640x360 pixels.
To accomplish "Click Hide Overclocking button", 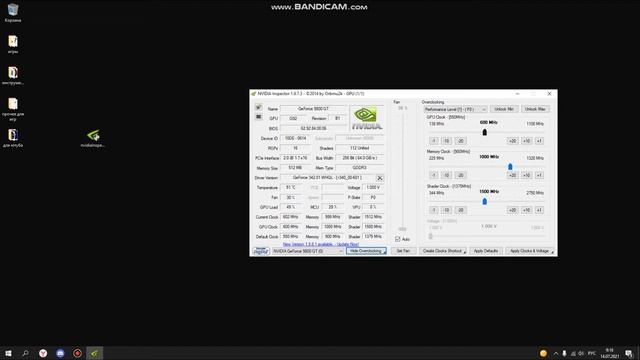I will point(366,251).
